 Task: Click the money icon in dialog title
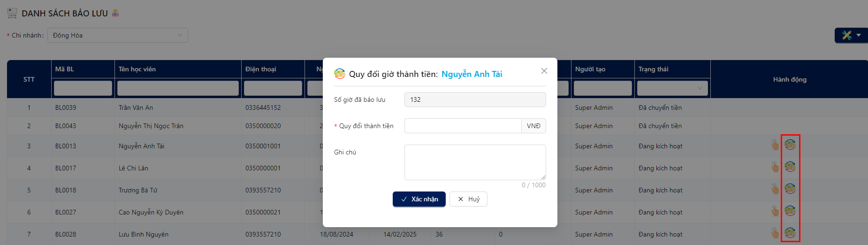point(339,74)
